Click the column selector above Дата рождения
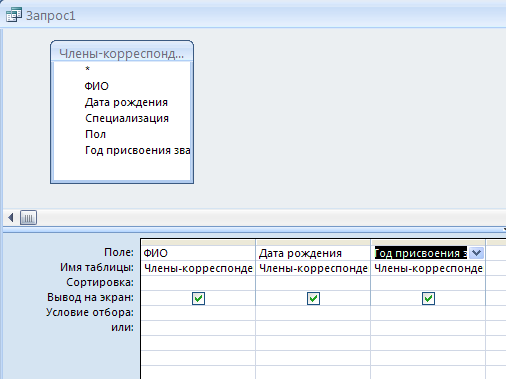The image size is (506, 379). (x=313, y=242)
